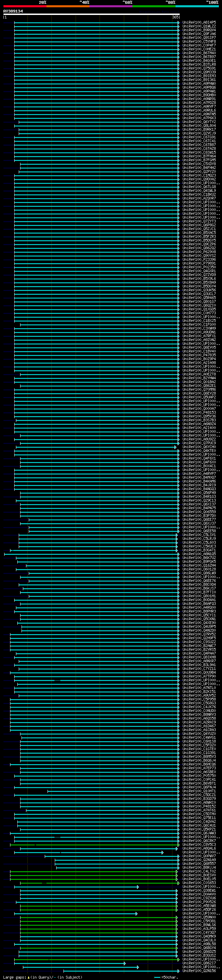222x980 pixels.
Task: Select the UniRef100_Q86LW9 label
Action: (x=199, y=573)
